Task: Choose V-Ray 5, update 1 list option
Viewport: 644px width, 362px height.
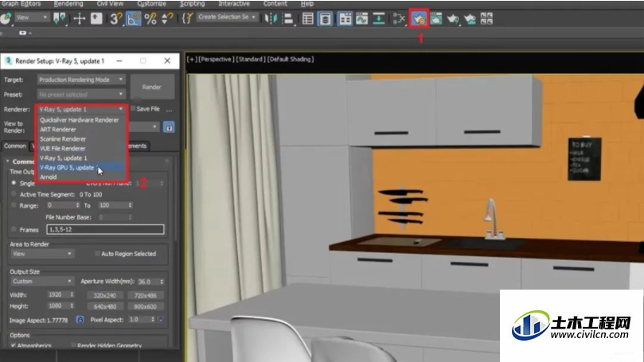Action: (x=81, y=158)
